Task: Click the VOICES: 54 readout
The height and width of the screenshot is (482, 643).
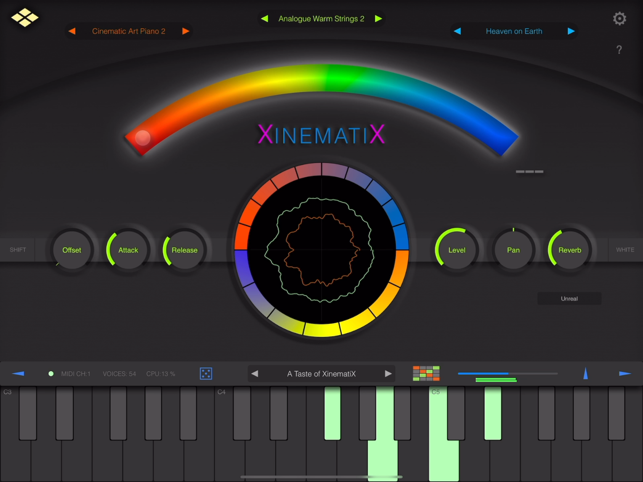Action: pyautogui.click(x=119, y=374)
